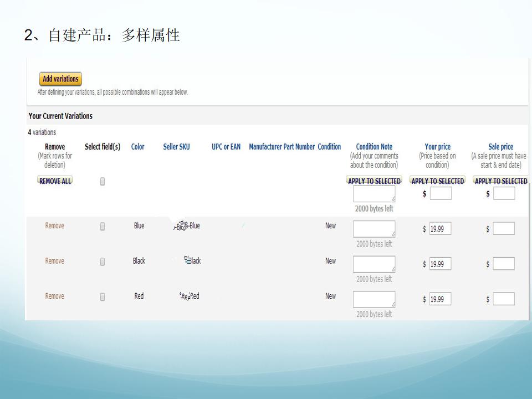
Task: Click the sale price field for Black
Action: pos(504,264)
